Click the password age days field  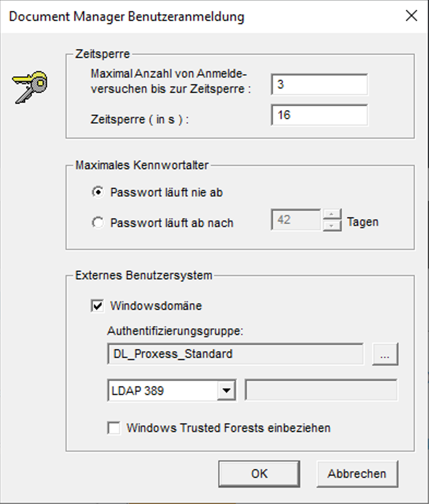(x=296, y=220)
